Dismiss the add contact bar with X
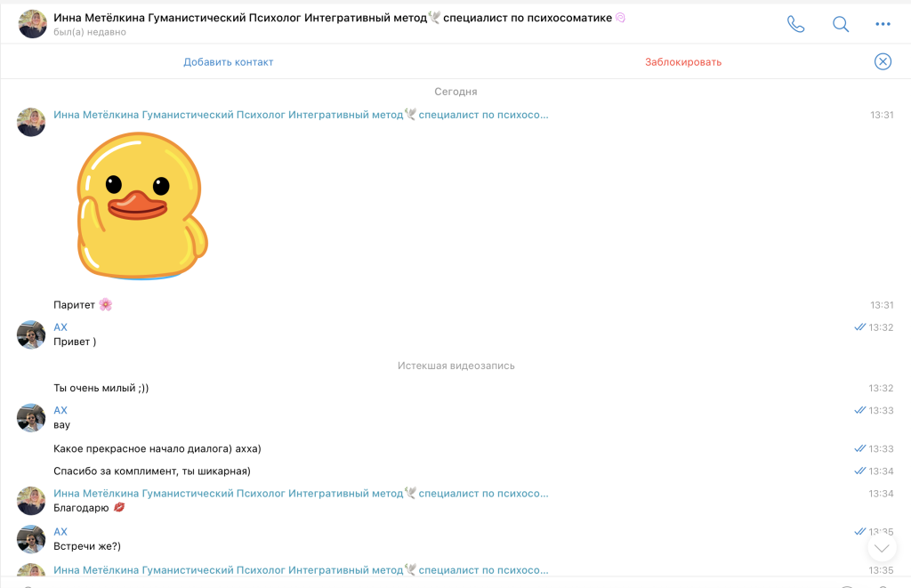The image size is (911, 588). 883,61
